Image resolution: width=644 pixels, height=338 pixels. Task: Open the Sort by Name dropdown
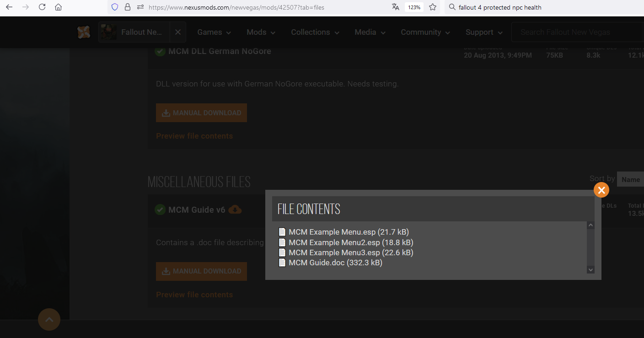tap(630, 179)
